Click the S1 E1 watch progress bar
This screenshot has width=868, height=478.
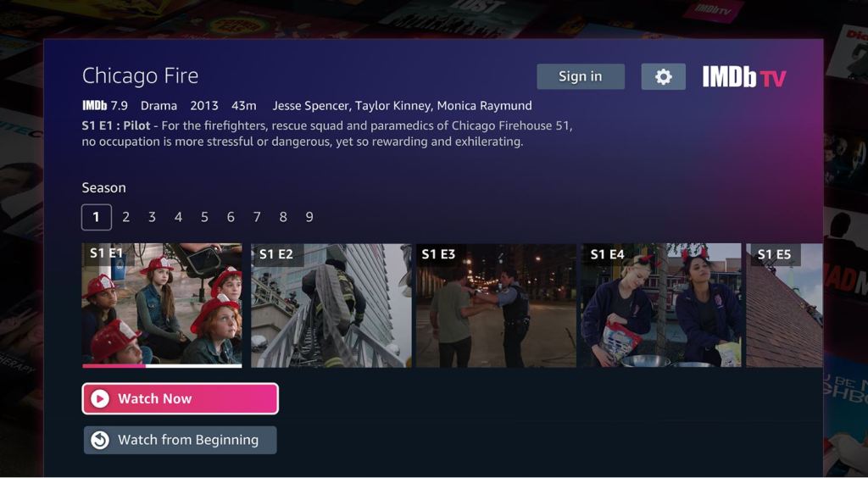(x=162, y=365)
